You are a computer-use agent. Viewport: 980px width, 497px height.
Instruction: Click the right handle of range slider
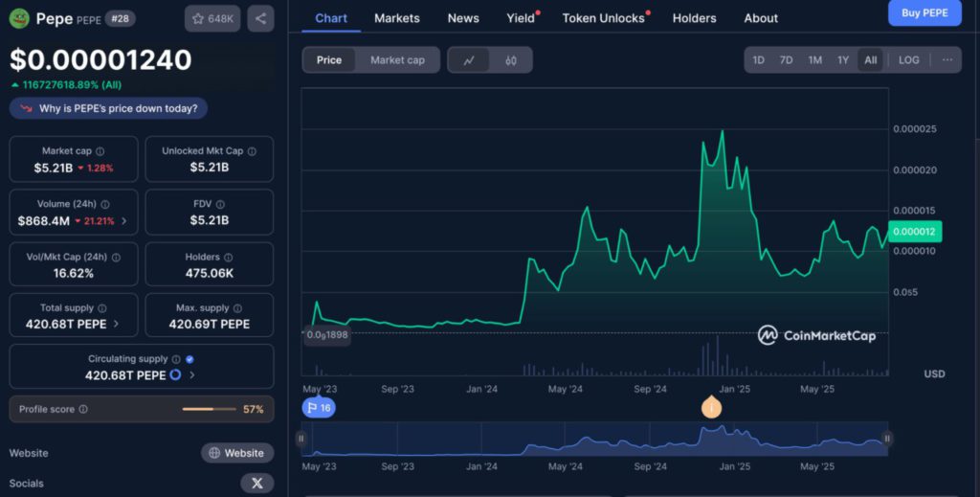point(886,439)
